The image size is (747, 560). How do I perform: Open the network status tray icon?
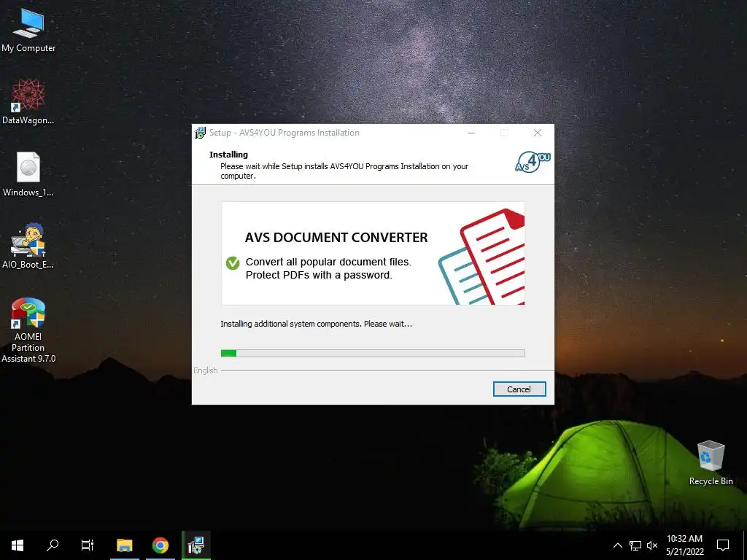[x=635, y=545]
